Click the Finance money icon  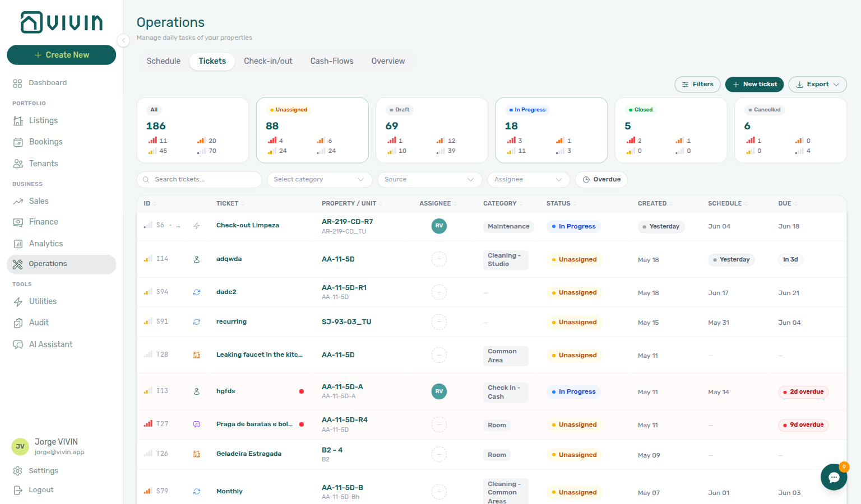[x=18, y=222]
